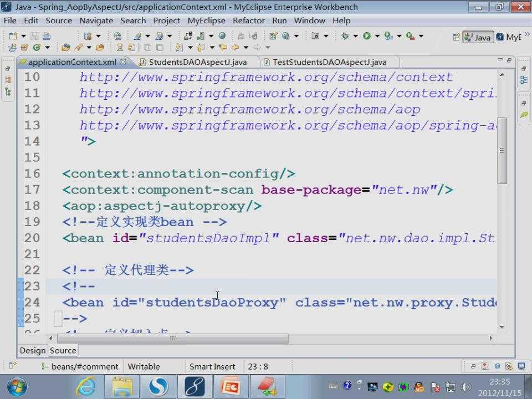Click the aop:aspectj-autoproxy line
This screenshot has height=399, width=532.
pos(162,206)
